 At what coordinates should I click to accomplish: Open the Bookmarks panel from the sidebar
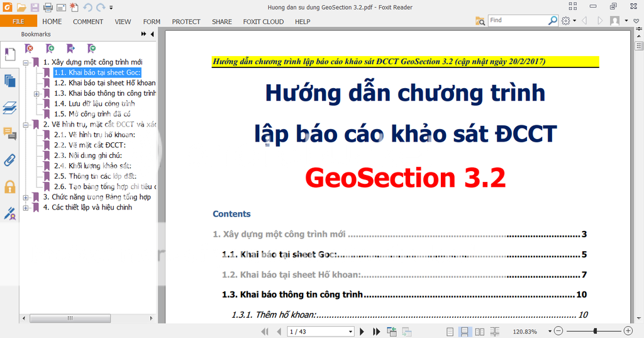click(9, 54)
